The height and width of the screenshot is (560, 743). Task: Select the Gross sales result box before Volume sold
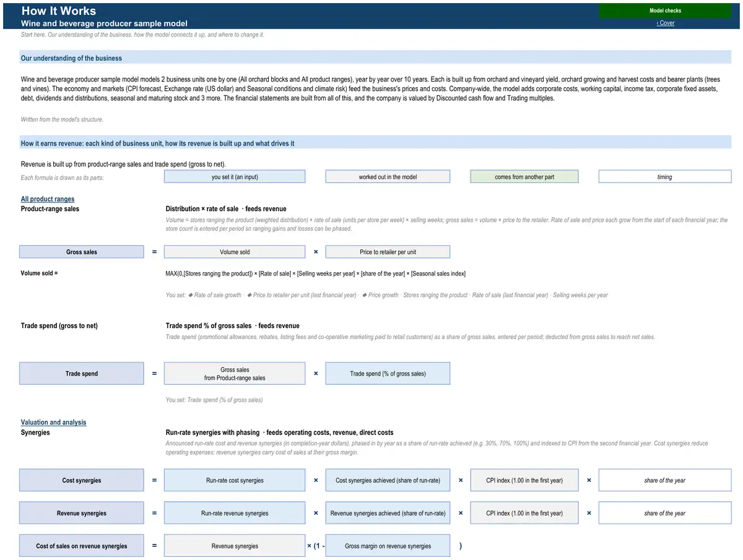click(x=82, y=252)
